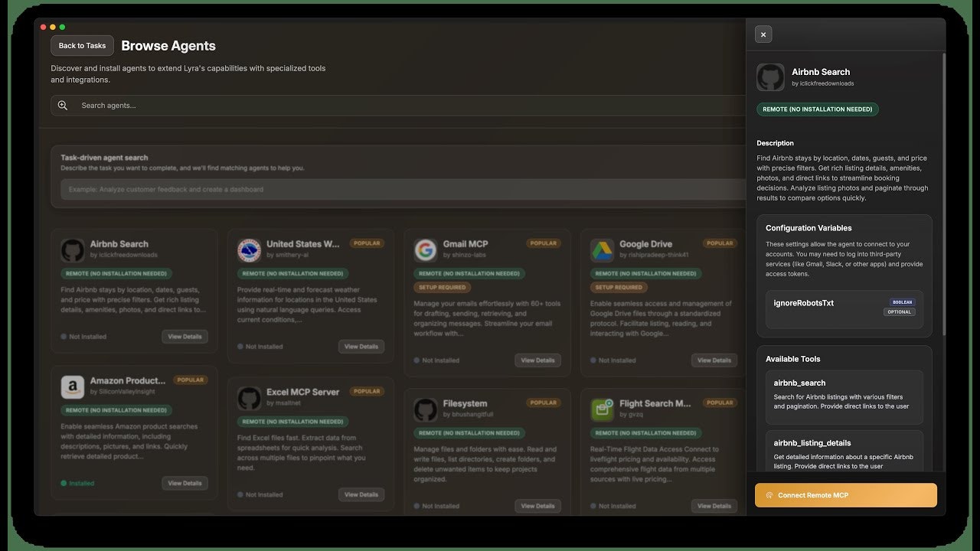This screenshot has height=551, width=980.
Task: Open View Details for United States Weather
Action: coord(361,347)
